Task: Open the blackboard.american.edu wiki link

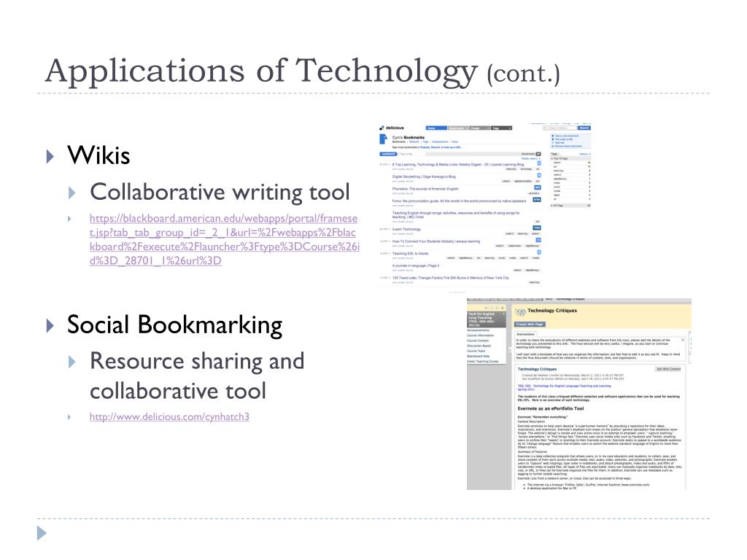Action: [x=225, y=239]
